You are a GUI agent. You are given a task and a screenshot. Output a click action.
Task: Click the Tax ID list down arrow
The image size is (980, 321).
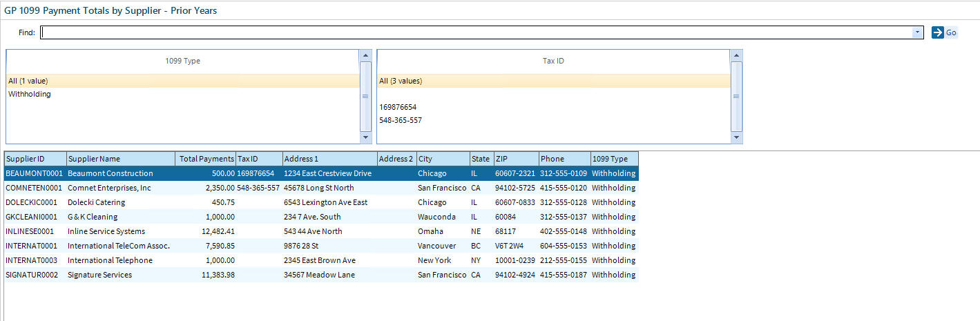[737, 138]
